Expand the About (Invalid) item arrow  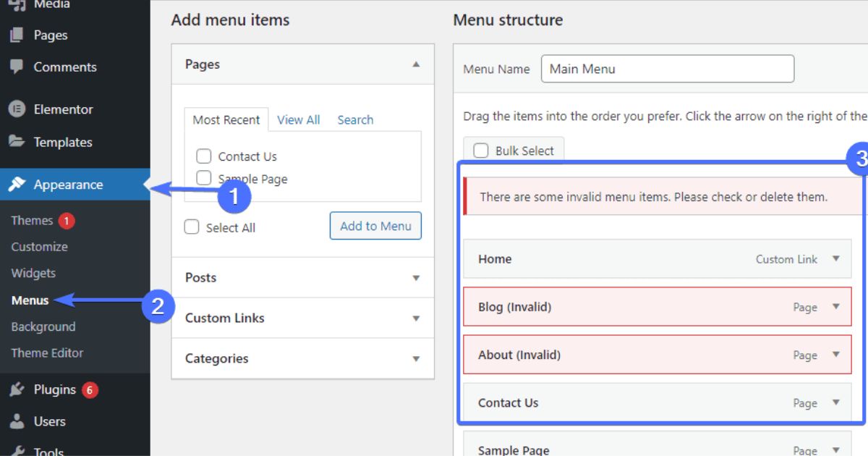point(836,354)
